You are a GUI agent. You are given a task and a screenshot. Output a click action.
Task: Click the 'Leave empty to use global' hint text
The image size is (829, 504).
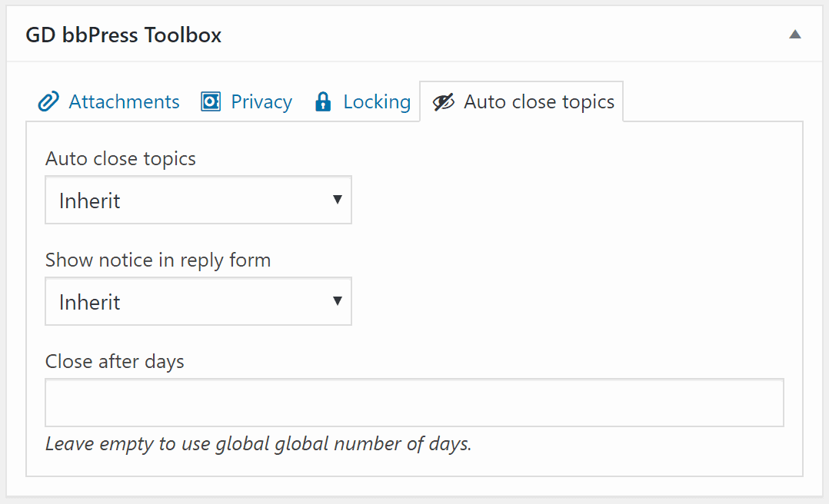(x=258, y=444)
